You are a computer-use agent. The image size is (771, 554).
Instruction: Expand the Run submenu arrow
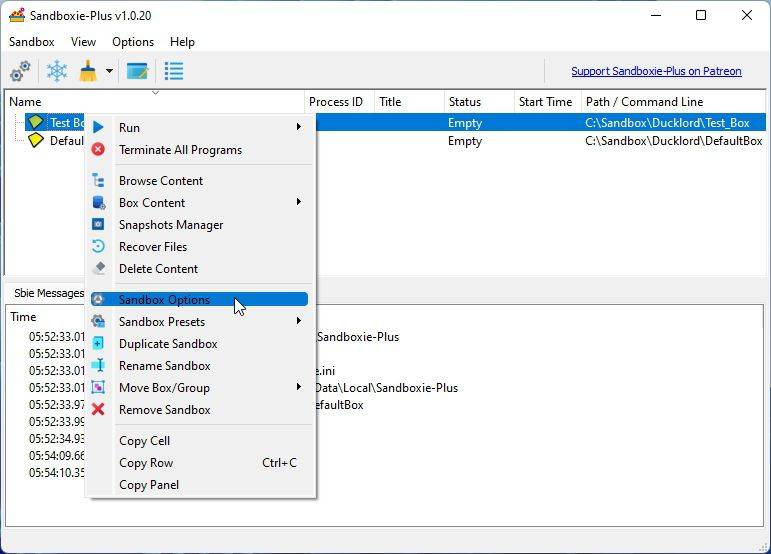(x=298, y=127)
